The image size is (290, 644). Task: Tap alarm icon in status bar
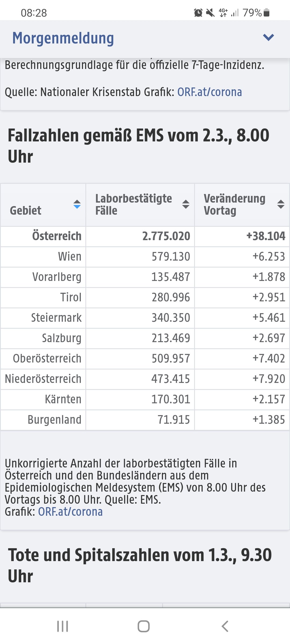198,13
